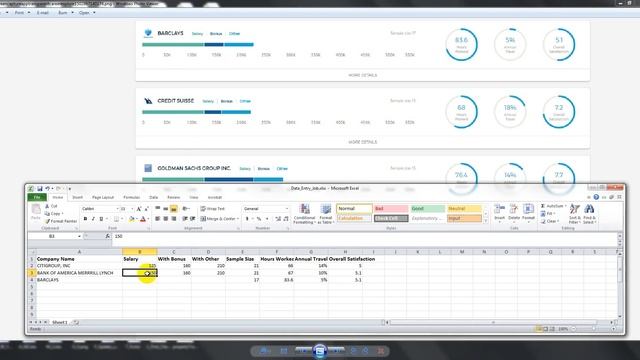Increase font size with the large A icon
The width and height of the screenshot is (640, 360).
click(139, 209)
